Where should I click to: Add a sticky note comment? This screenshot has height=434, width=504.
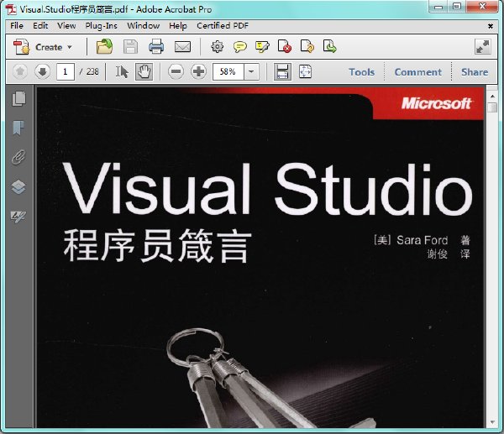240,47
